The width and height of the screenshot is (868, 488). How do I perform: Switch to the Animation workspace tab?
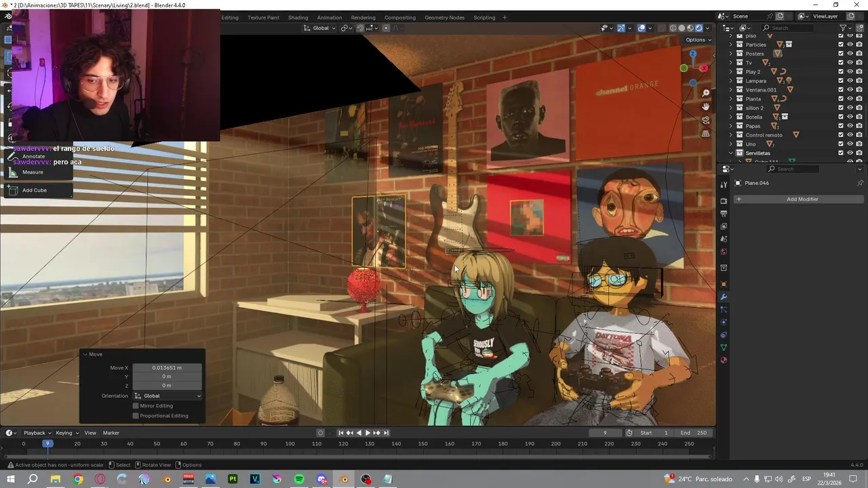[x=330, y=18]
